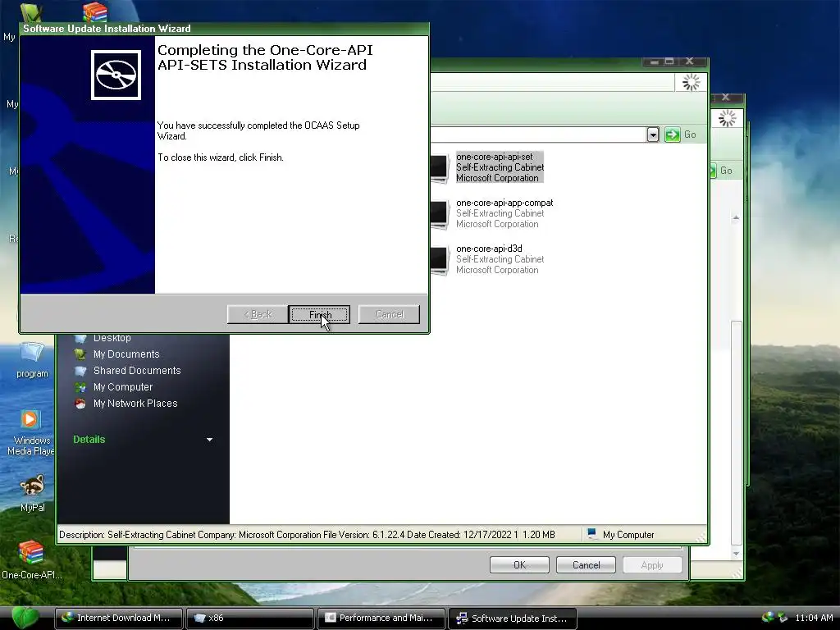This screenshot has width=840, height=630.
Task: Open the One-Core-API archive desktop icon
Action: (x=31, y=560)
